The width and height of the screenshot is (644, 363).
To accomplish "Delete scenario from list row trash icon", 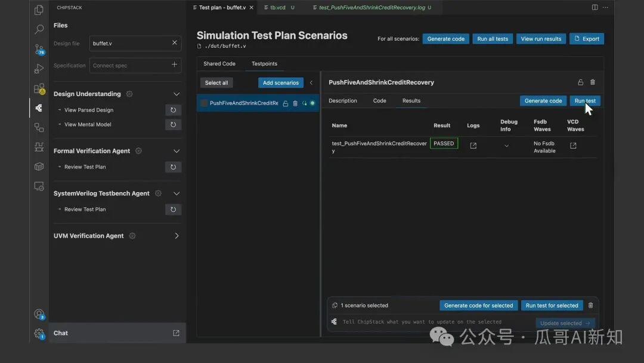I will (295, 103).
